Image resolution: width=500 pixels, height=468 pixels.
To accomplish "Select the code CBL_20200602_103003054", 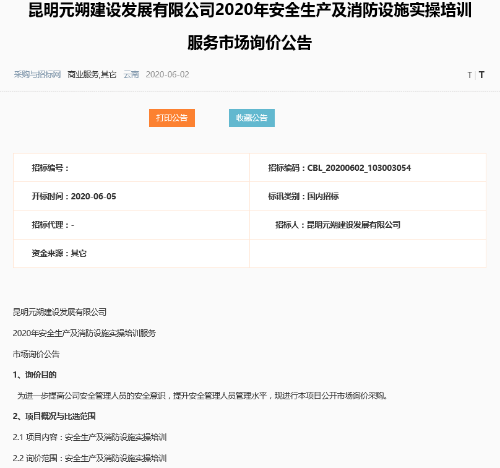I will [359, 168].
